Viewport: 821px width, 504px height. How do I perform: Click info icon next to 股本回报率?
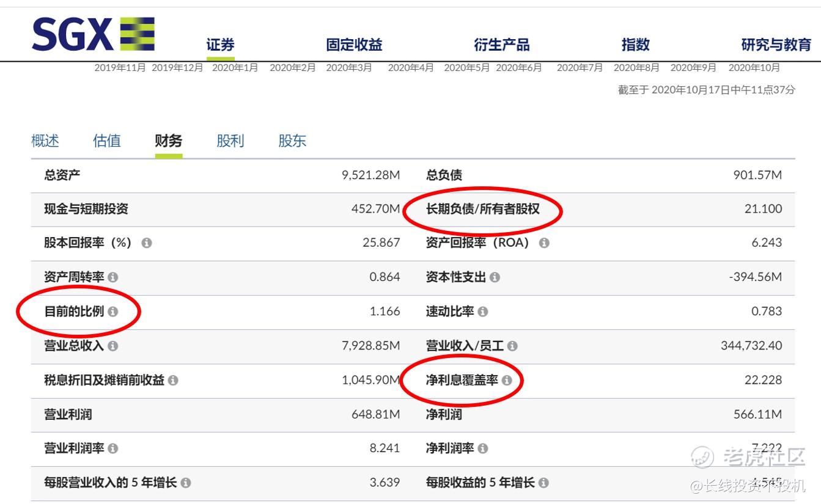click(x=147, y=243)
